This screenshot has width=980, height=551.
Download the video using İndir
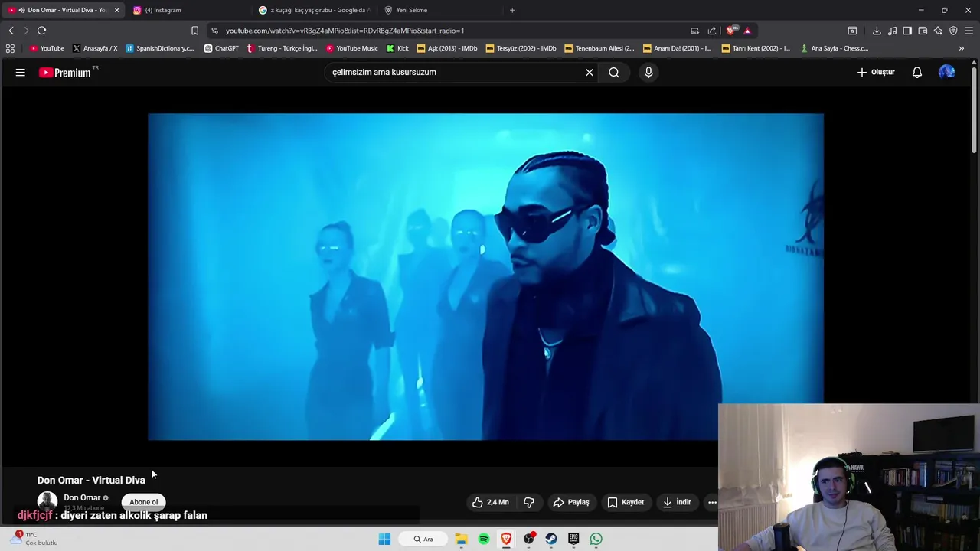[x=677, y=502]
